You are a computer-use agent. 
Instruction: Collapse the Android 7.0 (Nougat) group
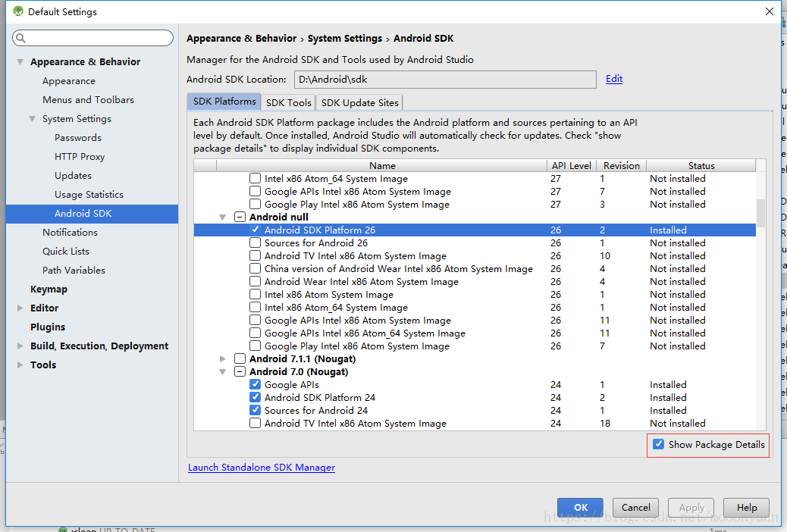point(222,372)
